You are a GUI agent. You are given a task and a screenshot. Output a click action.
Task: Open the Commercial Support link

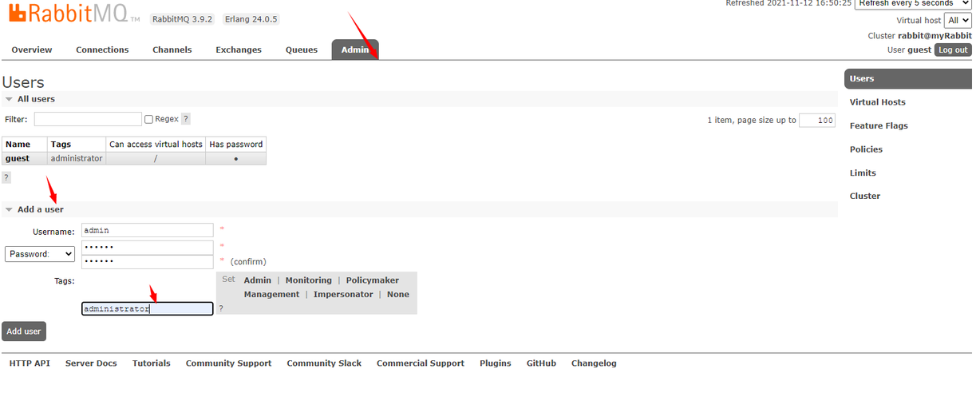(x=421, y=363)
